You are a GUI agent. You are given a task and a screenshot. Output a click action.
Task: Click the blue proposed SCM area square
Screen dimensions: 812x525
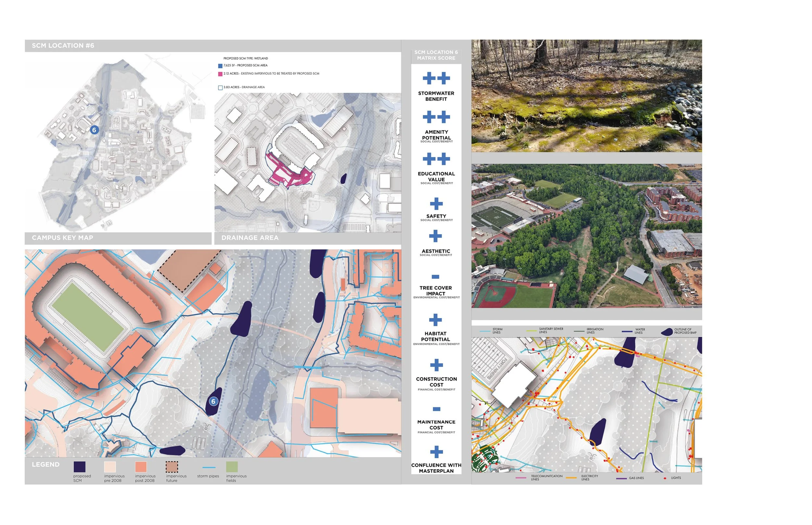click(220, 66)
